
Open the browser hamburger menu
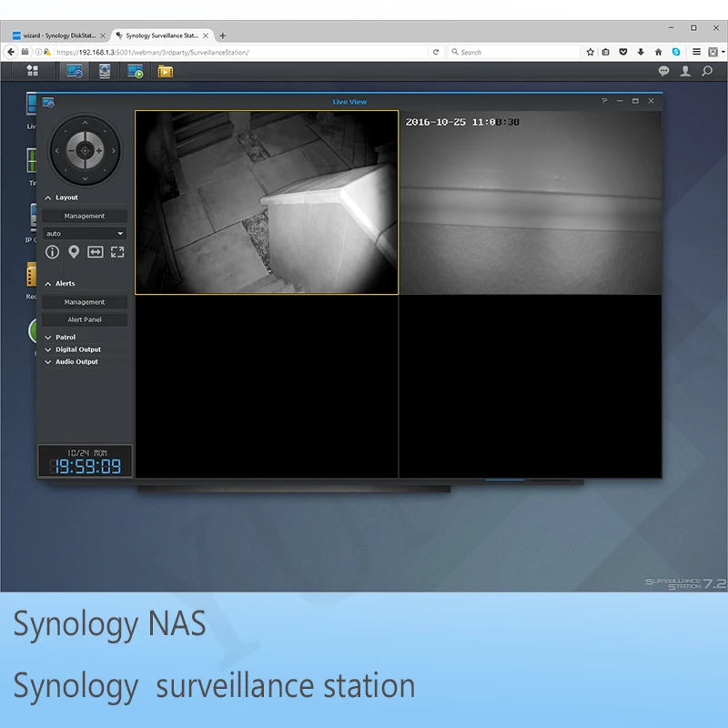[x=696, y=52]
